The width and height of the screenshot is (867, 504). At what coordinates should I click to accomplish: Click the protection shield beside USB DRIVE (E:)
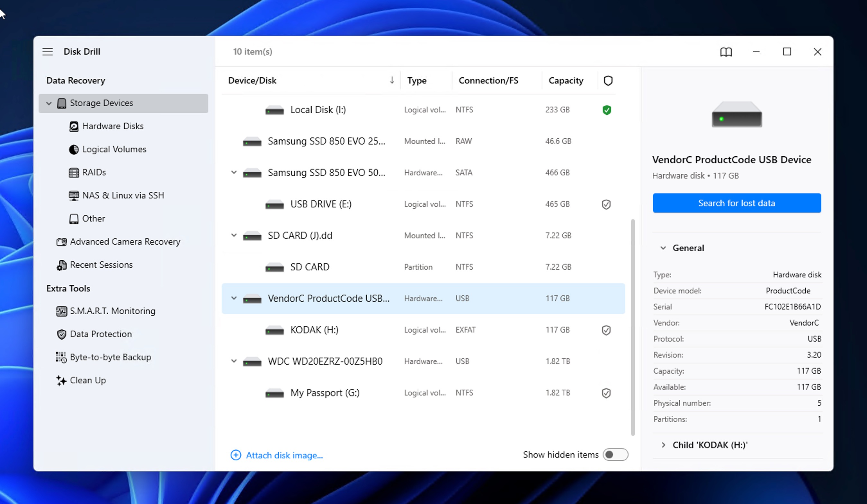[606, 204]
